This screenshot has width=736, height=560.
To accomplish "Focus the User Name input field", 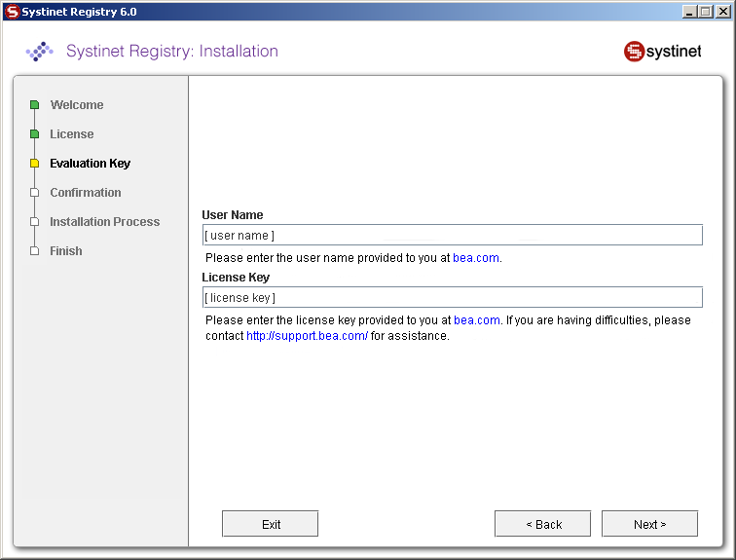I will pyautogui.click(x=453, y=235).
